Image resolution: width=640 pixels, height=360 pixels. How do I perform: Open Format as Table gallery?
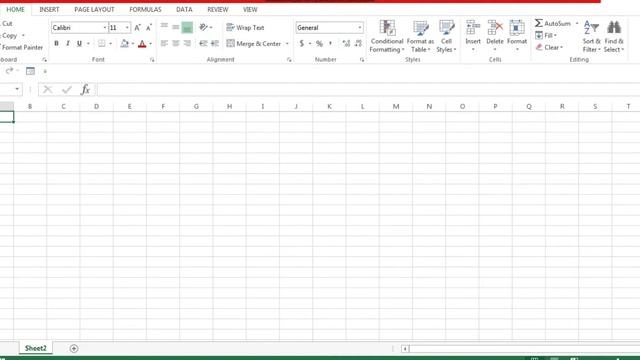[420, 36]
